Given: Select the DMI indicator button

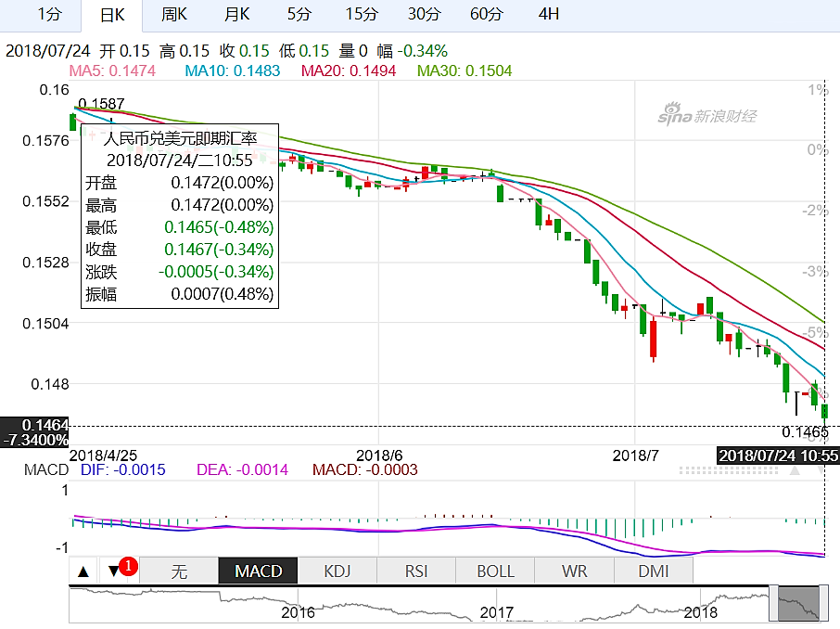Looking at the screenshot, I should coord(654,571).
